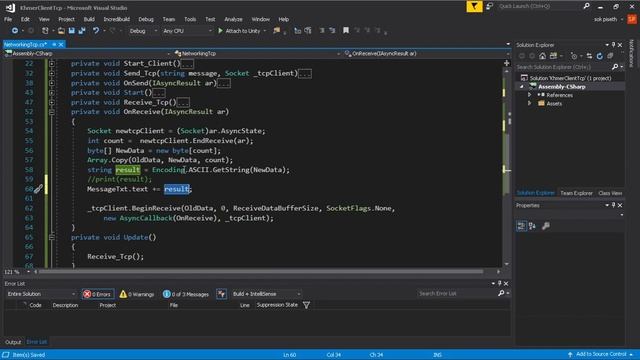
Task: Expand the References node
Action: click(x=530, y=95)
